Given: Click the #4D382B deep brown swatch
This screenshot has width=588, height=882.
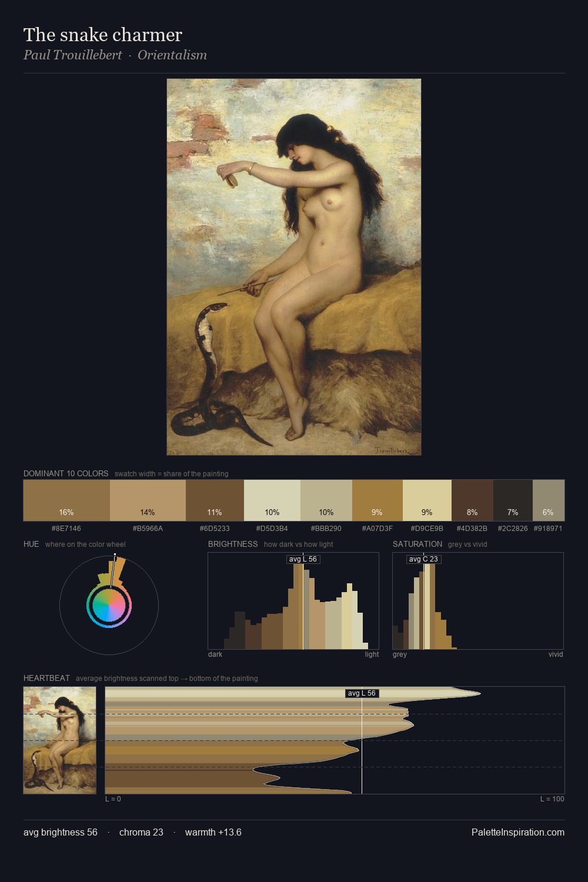Looking at the screenshot, I should 472,500.
